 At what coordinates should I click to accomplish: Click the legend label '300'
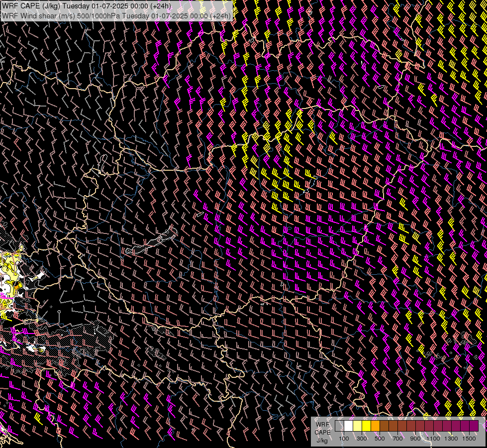click(x=362, y=439)
